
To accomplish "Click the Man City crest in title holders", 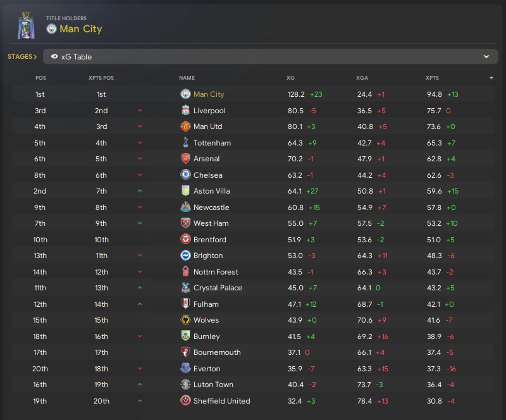I will click(x=51, y=28).
